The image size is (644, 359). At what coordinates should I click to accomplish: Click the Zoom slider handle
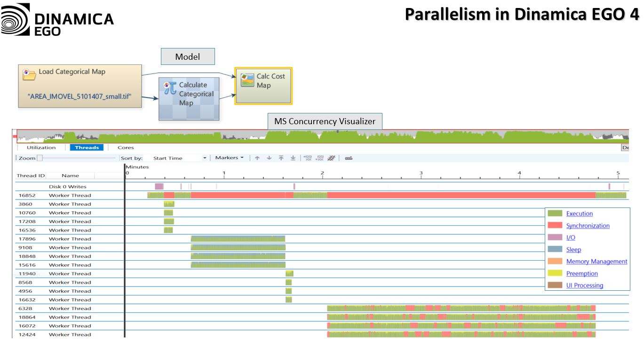[40, 158]
